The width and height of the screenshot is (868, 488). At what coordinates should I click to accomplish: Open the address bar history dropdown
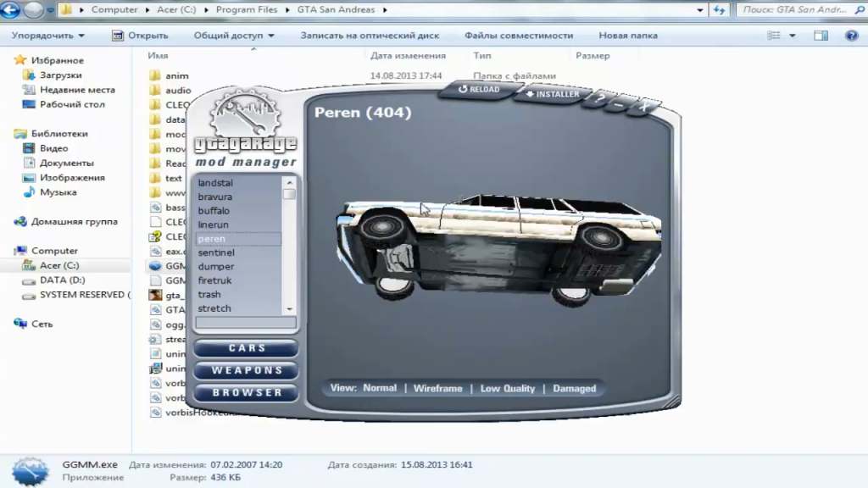pyautogui.click(x=699, y=10)
